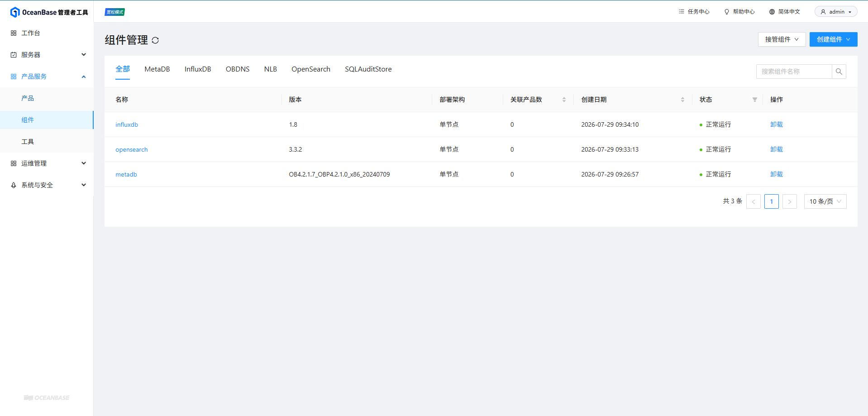
Task: Go to previous page arrow
Action: coord(754,201)
